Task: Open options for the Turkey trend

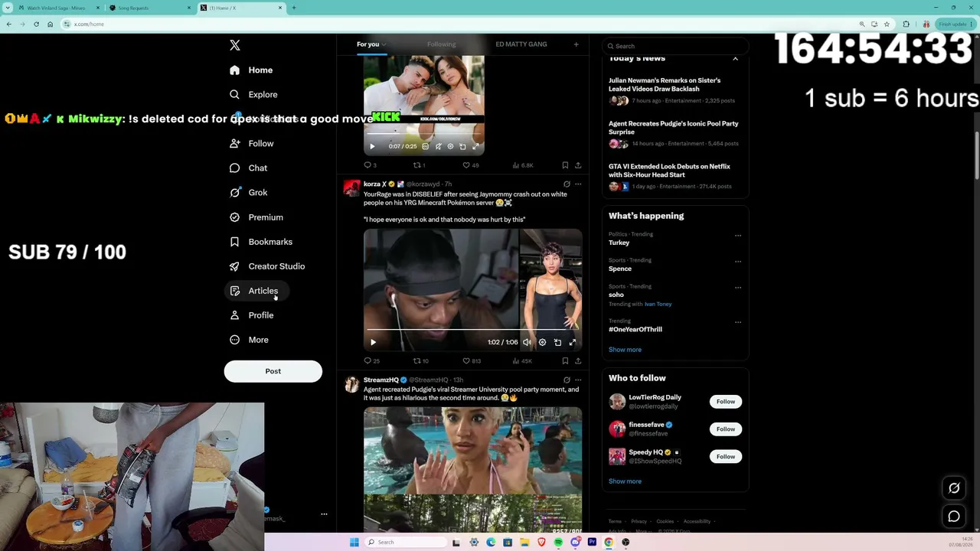Action: coord(738,236)
